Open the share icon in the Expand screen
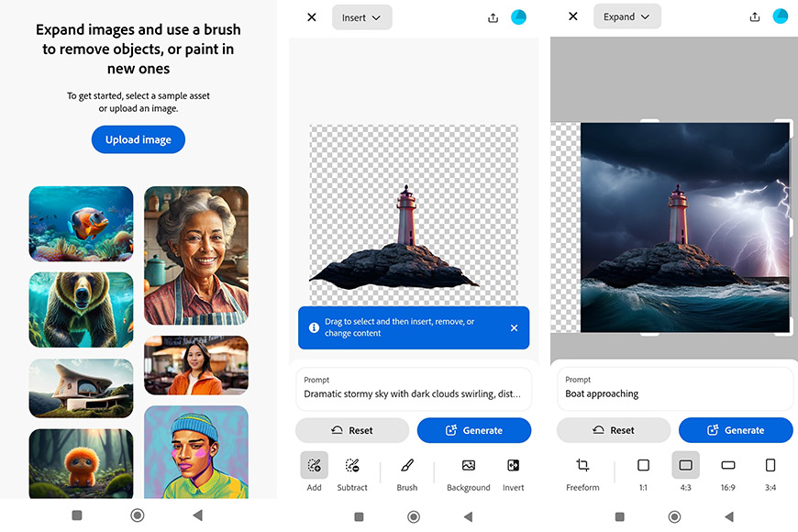Image resolution: width=798 pixels, height=532 pixels. coord(754,17)
